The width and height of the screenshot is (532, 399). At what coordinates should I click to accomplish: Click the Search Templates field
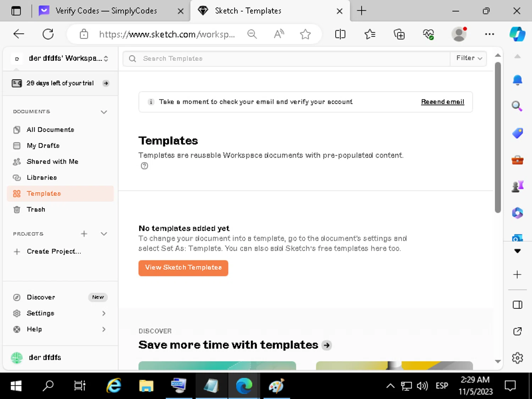click(x=287, y=59)
